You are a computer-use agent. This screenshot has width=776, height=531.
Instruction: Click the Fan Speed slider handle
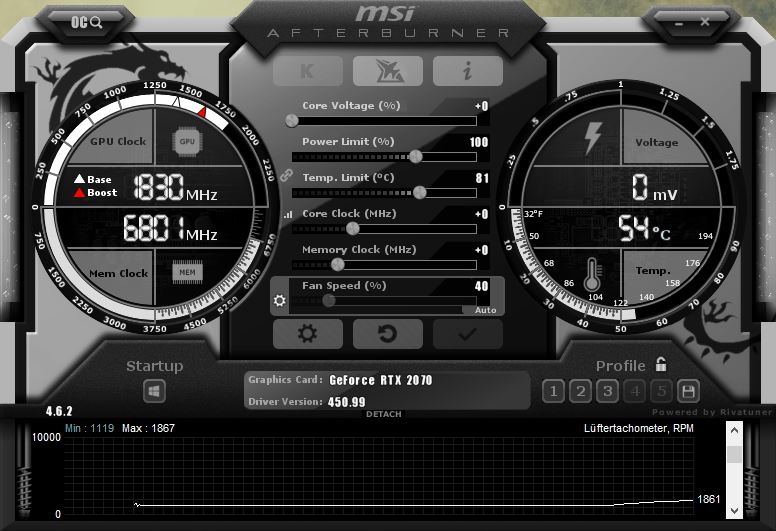coord(329,300)
